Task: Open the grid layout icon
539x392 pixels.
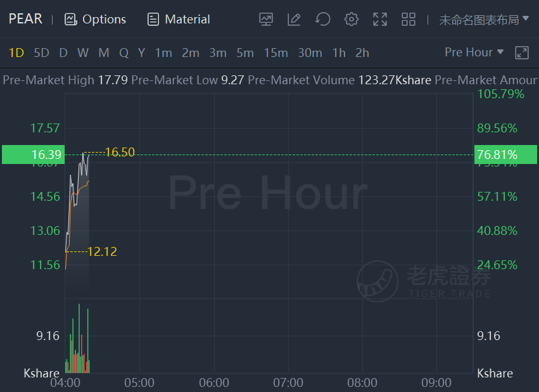Action: (x=409, y=19)
